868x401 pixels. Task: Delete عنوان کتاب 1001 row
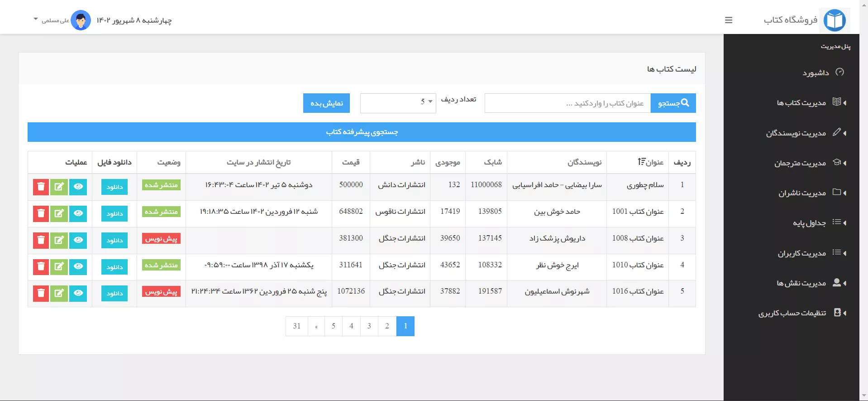41,213
